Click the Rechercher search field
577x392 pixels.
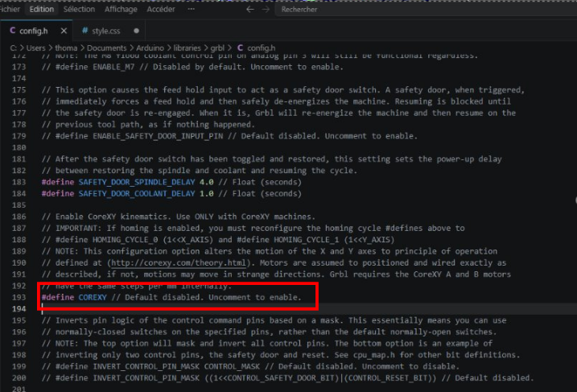click(427, 9)
